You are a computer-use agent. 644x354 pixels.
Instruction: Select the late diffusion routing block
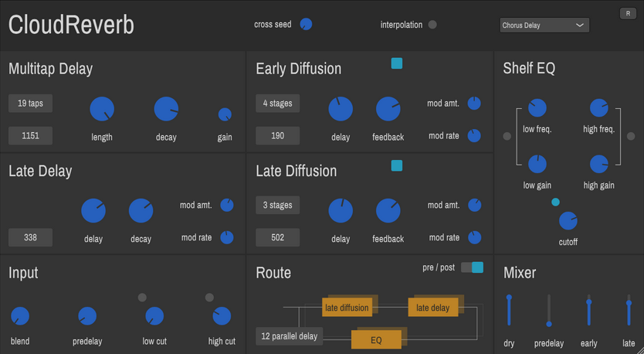[347, 308]
